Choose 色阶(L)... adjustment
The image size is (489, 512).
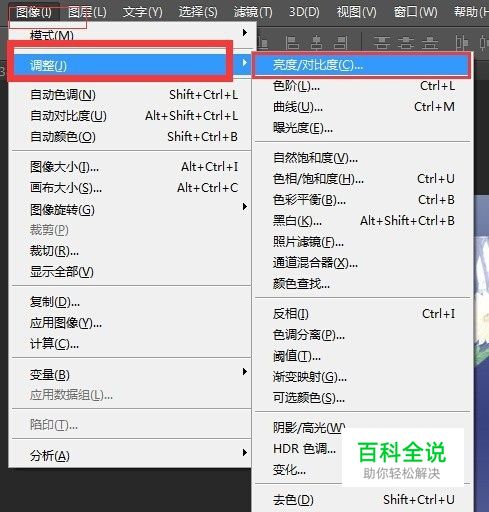point(362,86)
